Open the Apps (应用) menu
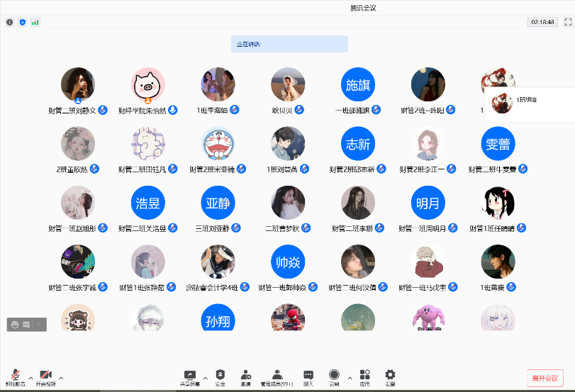 (364, 377)
